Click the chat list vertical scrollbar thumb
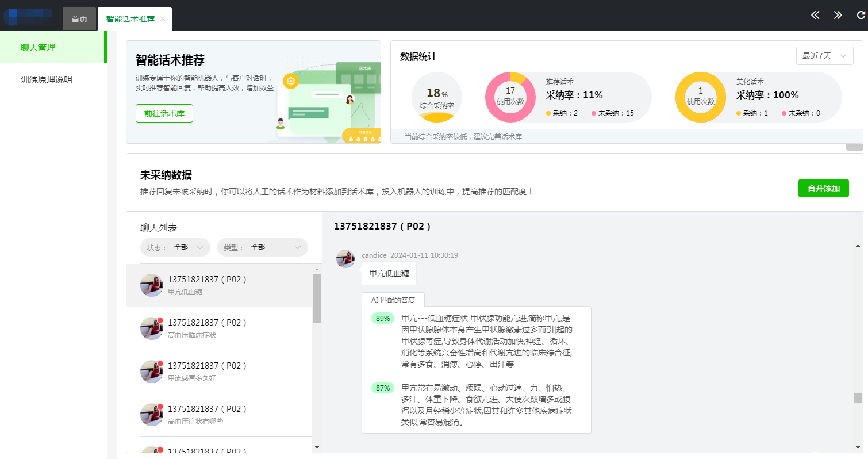This screenshot has width=868, height=459. (317, 298)
